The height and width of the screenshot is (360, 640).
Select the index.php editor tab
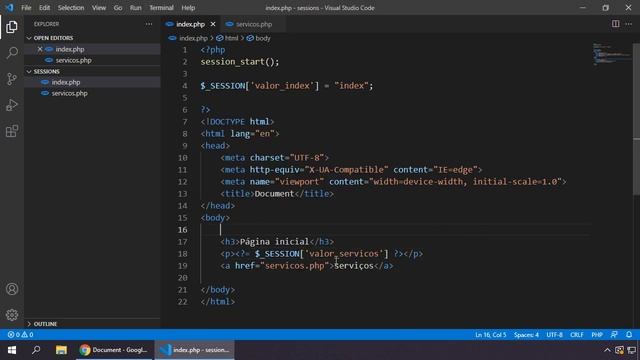click(x=190, y=24)
